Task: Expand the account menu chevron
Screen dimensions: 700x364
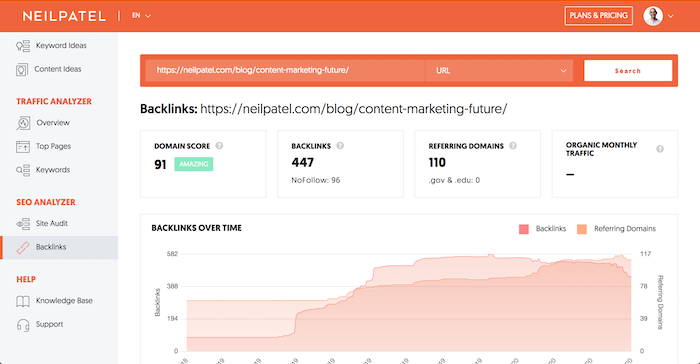Action: tap(671, 17)
